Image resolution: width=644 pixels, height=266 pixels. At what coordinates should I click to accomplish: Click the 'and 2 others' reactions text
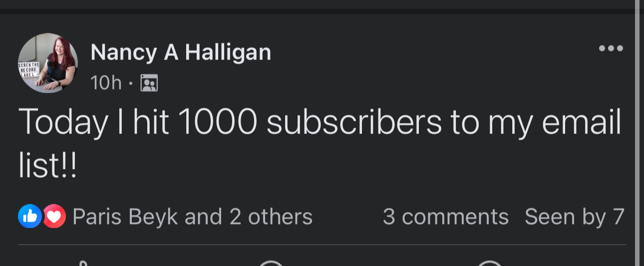coord(249,217)
